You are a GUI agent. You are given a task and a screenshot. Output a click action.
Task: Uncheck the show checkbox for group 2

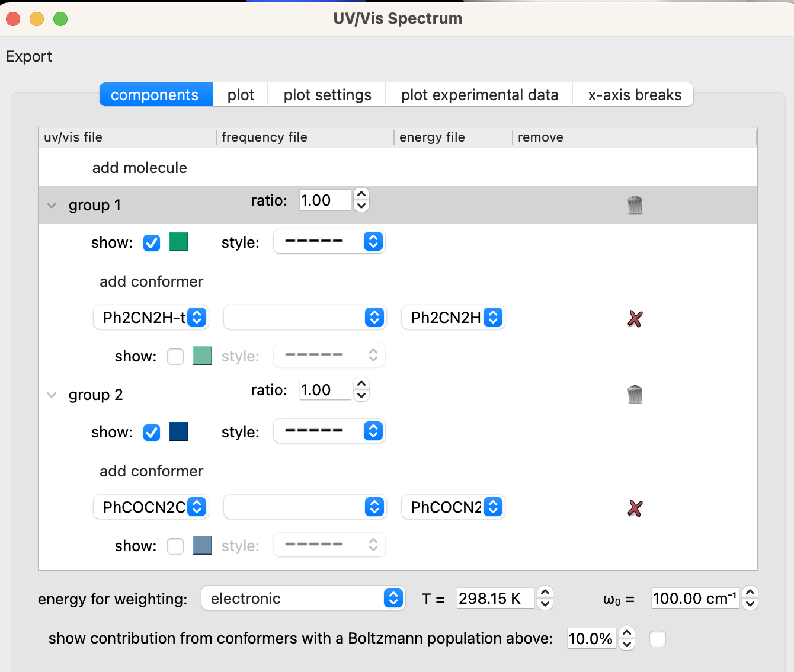coord(152,433)
